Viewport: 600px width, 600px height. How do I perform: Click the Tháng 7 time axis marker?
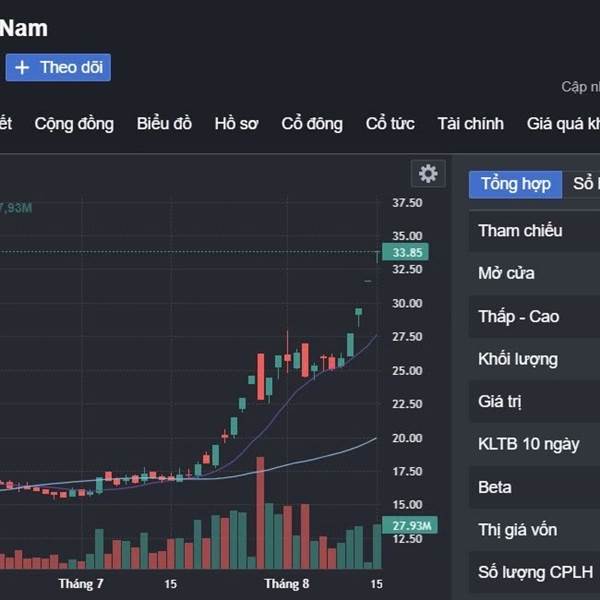tap(81, 584)
